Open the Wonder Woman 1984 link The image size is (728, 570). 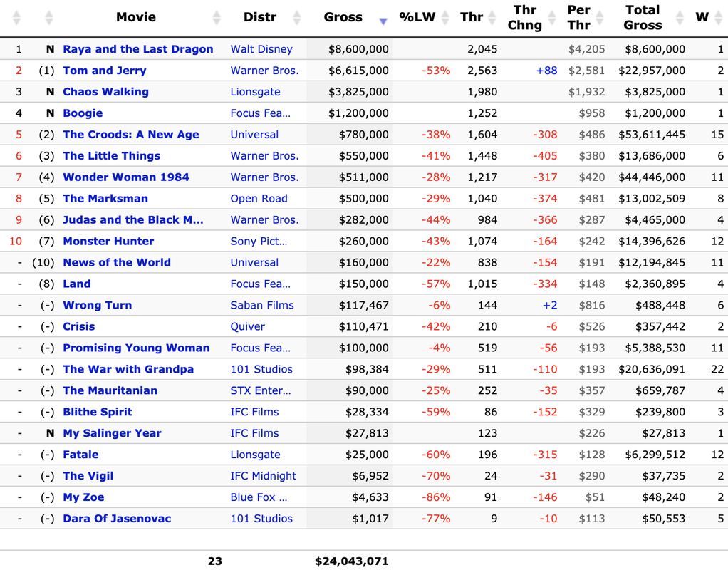pyautogui.click(x=126, y=177)
